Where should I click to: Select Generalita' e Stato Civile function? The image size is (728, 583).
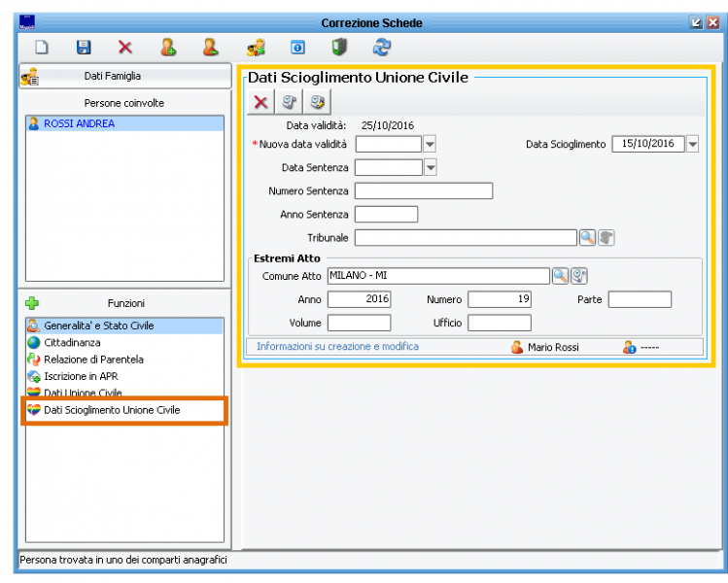coord(98,326)
